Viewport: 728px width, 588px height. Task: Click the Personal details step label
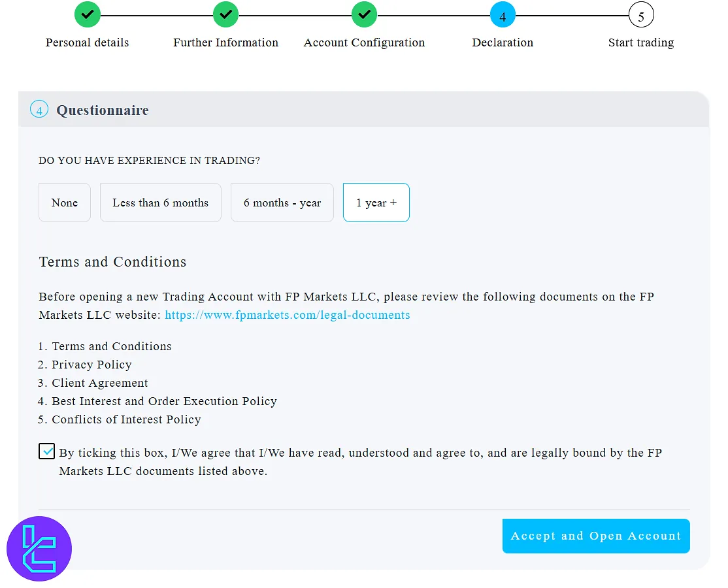(x=88, y=42)
